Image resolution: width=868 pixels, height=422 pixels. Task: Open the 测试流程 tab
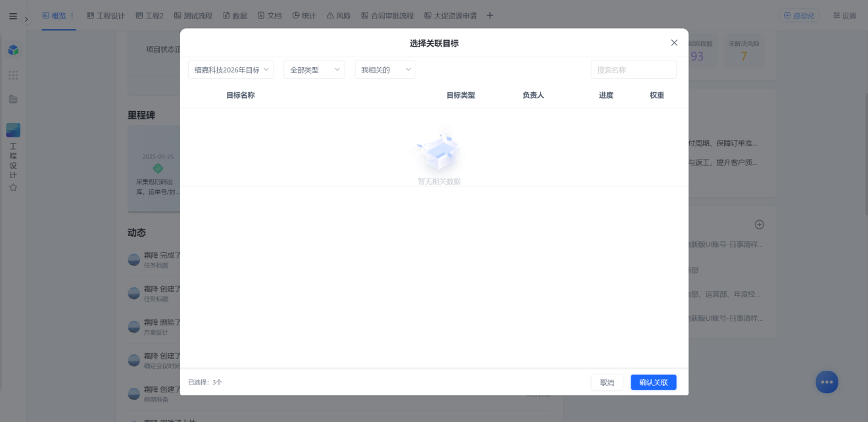[193, 16]
